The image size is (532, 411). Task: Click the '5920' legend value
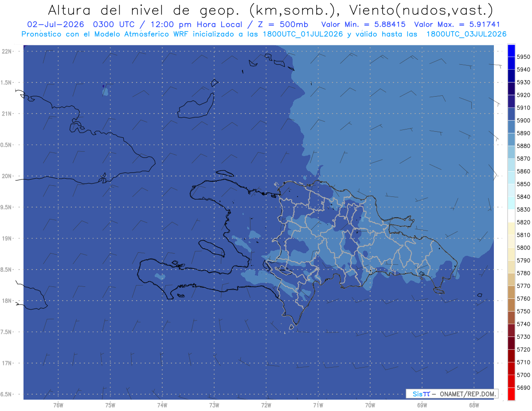[523, 95]
